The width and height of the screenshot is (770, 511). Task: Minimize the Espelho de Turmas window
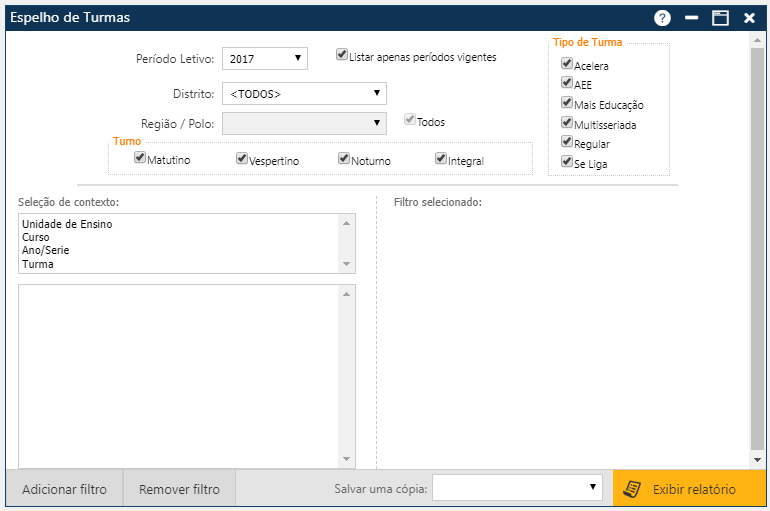tap(691, 18)
